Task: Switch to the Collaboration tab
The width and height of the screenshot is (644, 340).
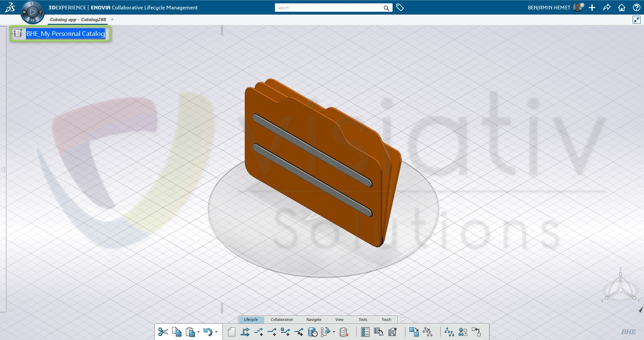Action: (282, 320)
